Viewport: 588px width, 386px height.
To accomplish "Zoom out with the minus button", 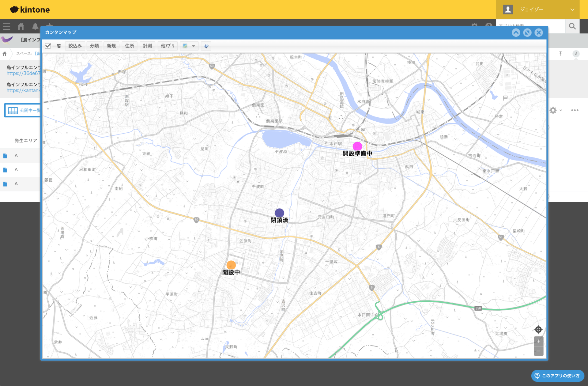I will pos(538,351).
